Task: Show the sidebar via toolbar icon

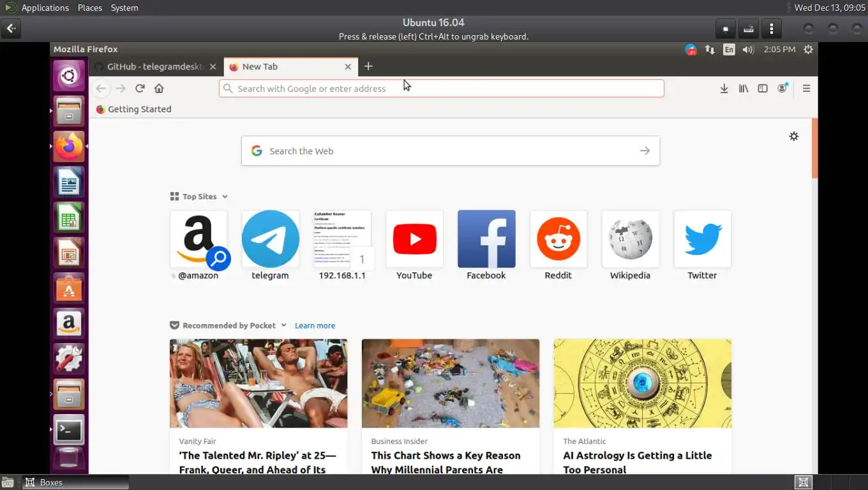Action: click(763, 89)
